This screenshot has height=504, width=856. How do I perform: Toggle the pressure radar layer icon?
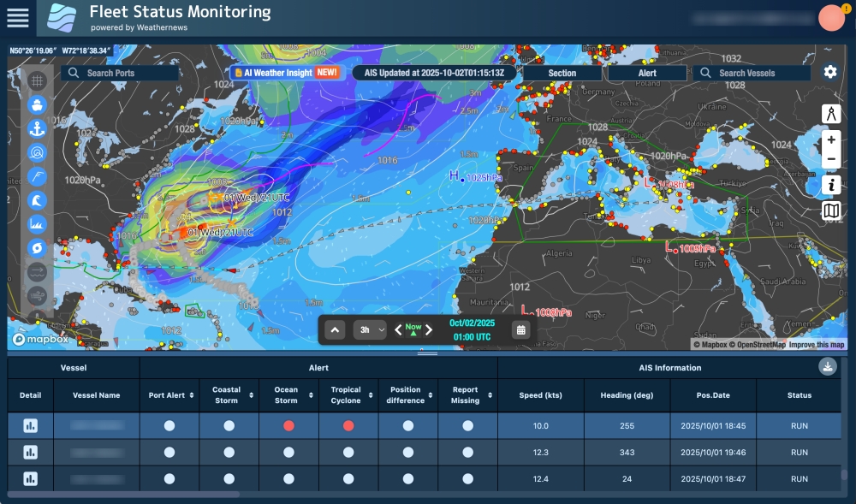pyautogui.click(x=37, y=152)
